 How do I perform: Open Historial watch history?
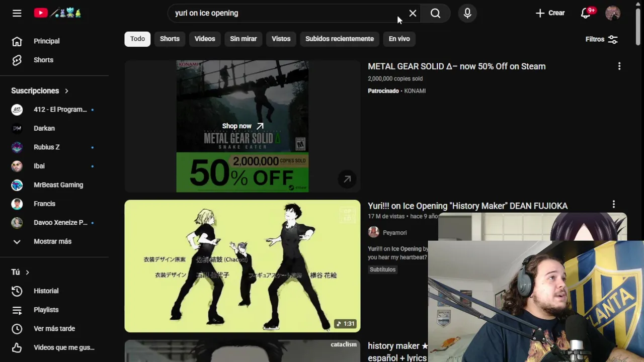click(x=54, y=291)
